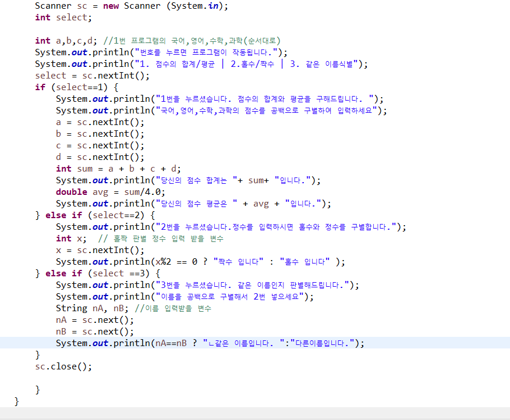Click the println line containing '+ sum+'
Screen dimensions: 510x420
click(x=188, y=180)
